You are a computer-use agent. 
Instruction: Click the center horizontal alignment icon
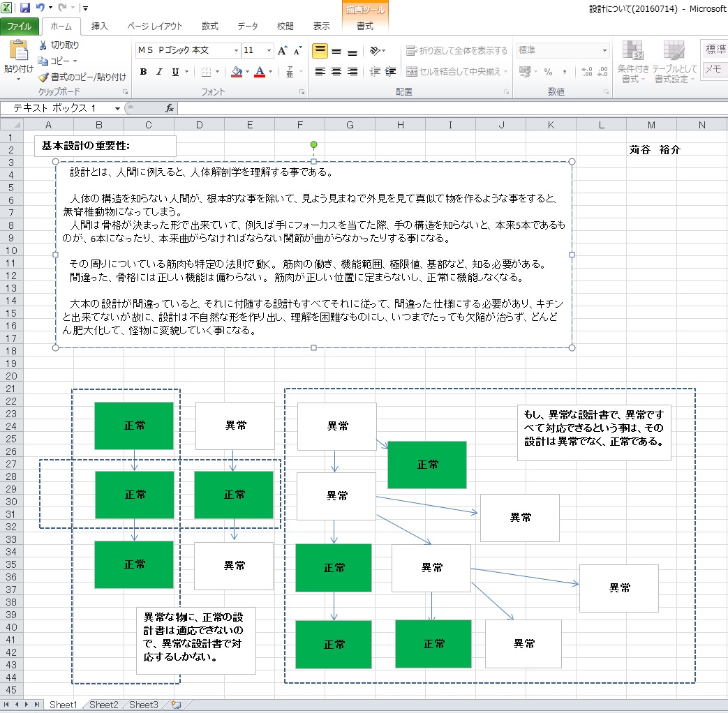point(336,72)
